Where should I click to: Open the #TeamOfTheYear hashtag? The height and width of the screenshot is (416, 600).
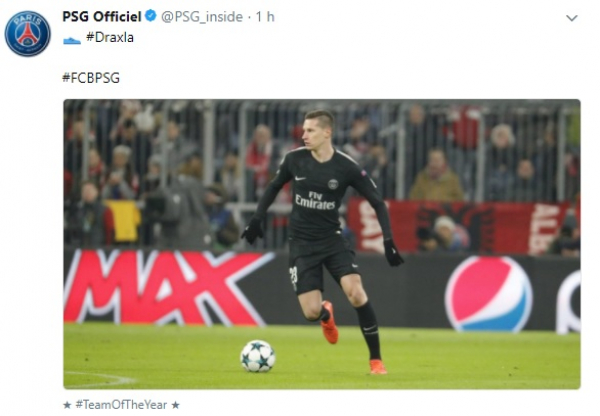pyautogui.click(x=121, y=405)
